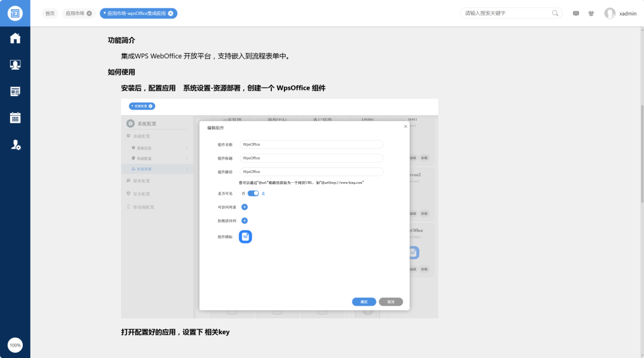Switch to the 首页 tab

49,14
